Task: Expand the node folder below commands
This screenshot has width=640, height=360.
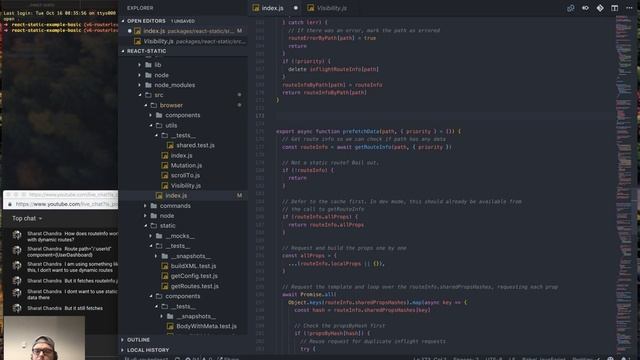Action: [x=184, y=216]
